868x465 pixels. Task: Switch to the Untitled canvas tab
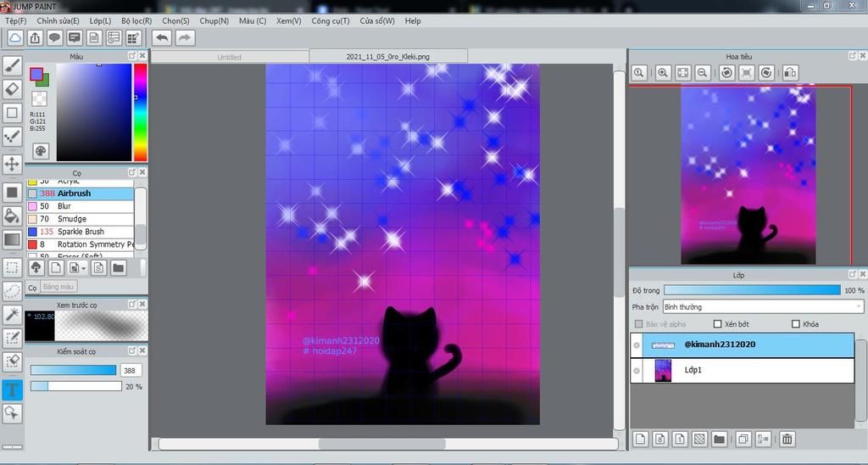point(230,57)
